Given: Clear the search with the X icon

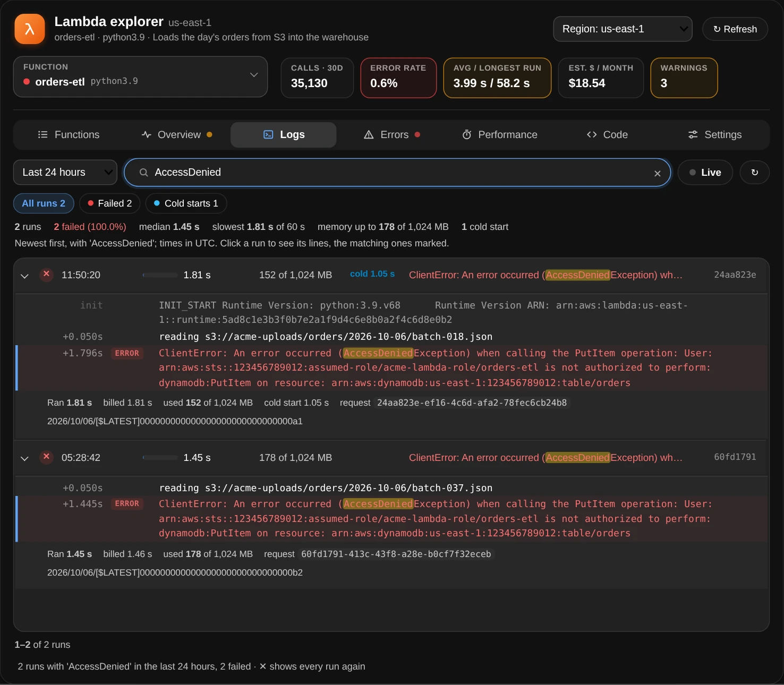Looking at the screenshot, I should (x=657, y=174).
